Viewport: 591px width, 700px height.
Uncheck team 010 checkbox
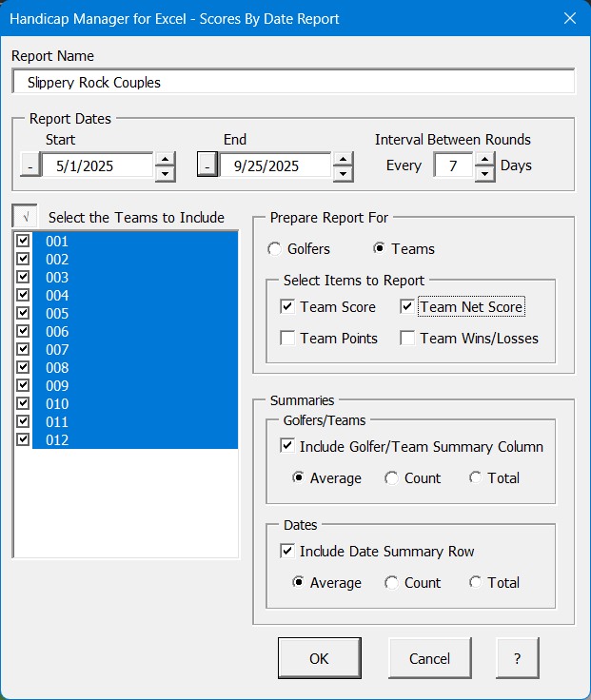[x=23, y=403]
